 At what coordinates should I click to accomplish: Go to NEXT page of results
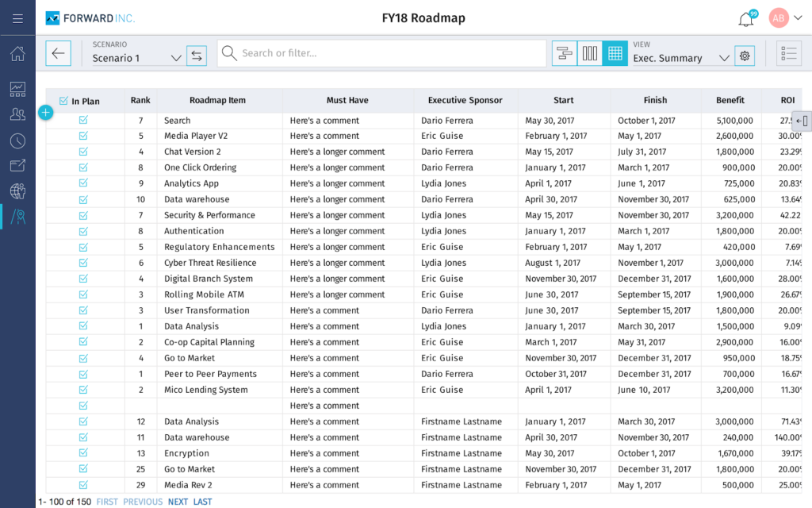coord(178,502)
